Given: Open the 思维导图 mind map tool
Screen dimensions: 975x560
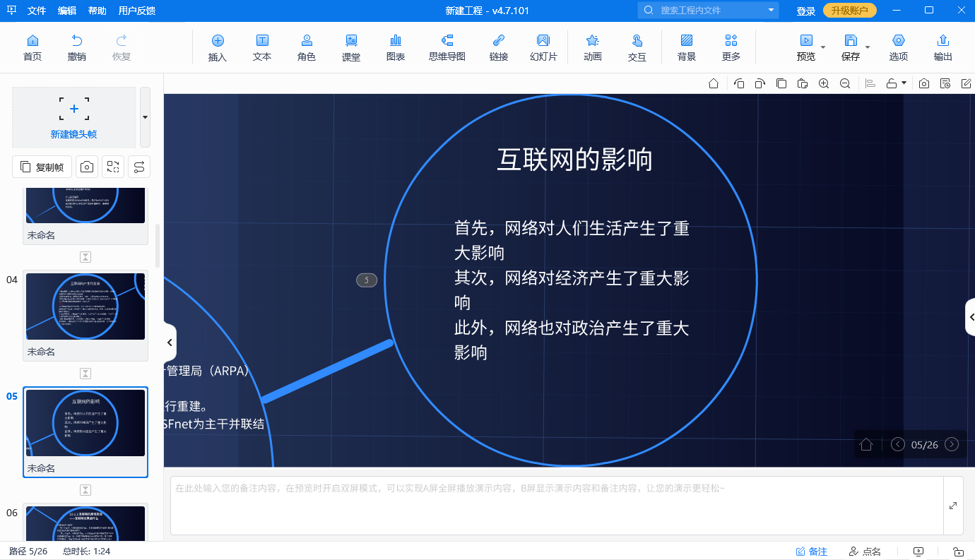Looking at the screenshot, I should click(447, 48).
